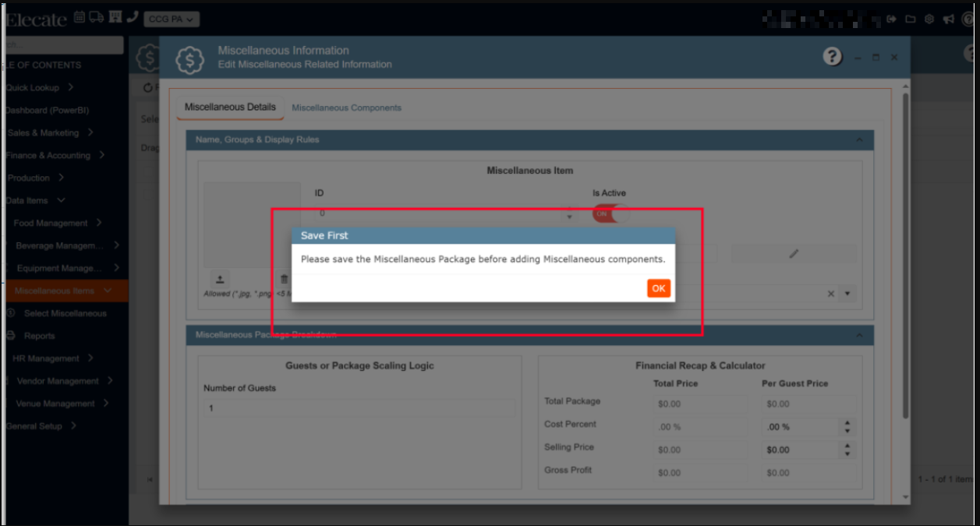980x526 pixels.
Task: Collapse Name, Groups & Display Rules section
Action: [x=859, y=140]
